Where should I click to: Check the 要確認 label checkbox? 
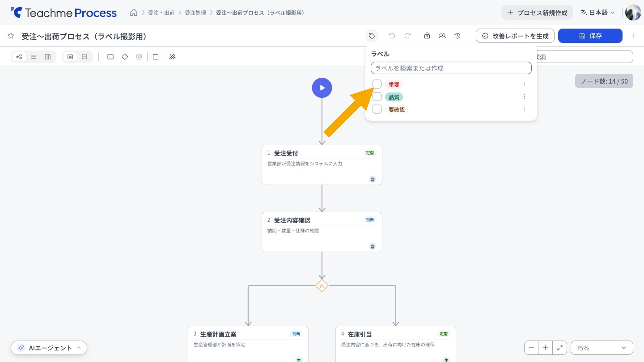377,109
